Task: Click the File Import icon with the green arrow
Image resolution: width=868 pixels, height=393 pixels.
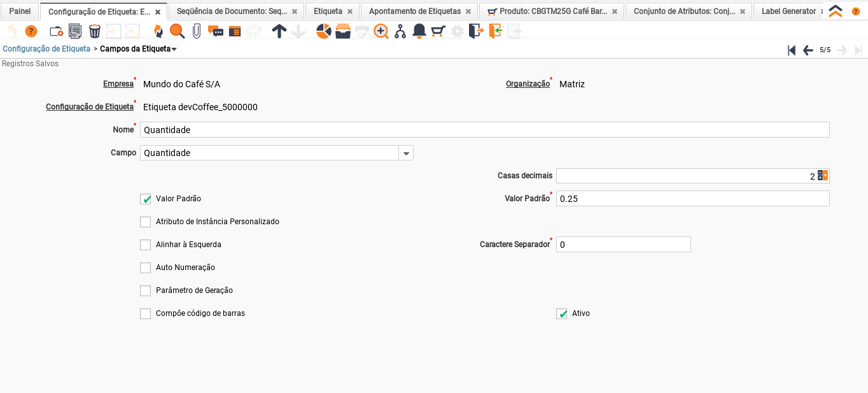Action: point(496,31)
